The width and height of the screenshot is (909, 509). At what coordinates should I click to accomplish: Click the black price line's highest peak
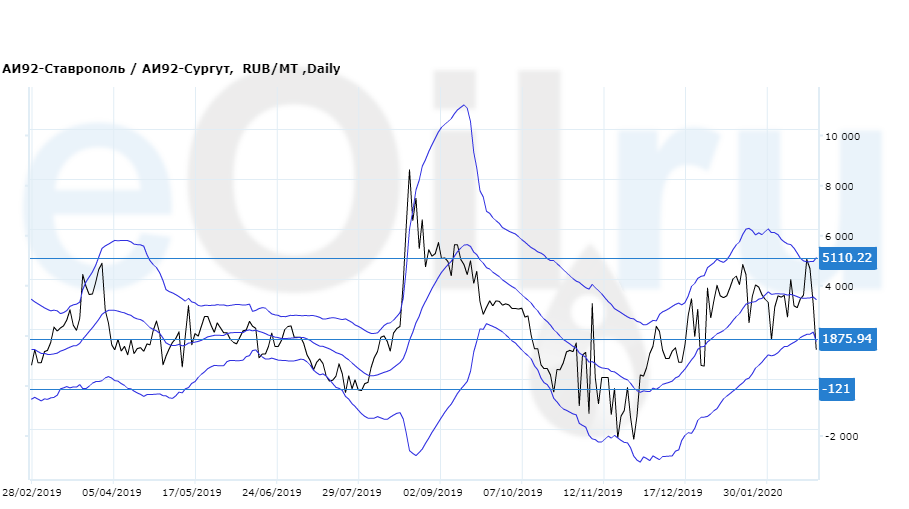point(409,171)
